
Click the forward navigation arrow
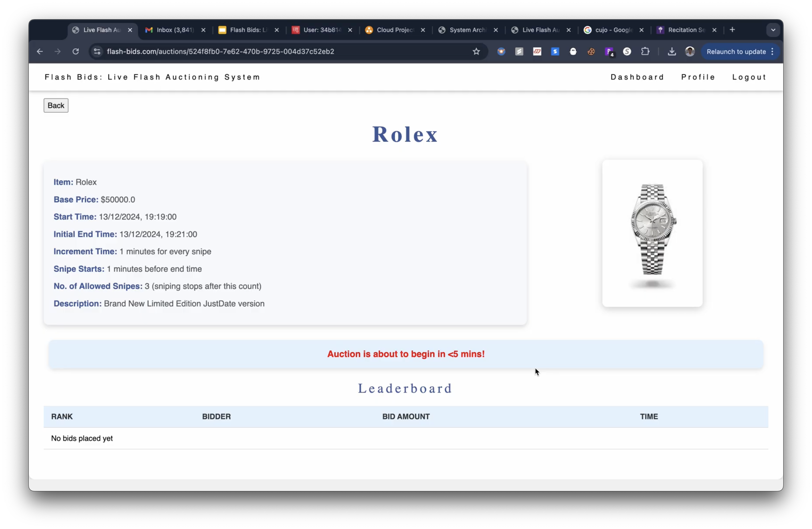click(x=57, y=52)
